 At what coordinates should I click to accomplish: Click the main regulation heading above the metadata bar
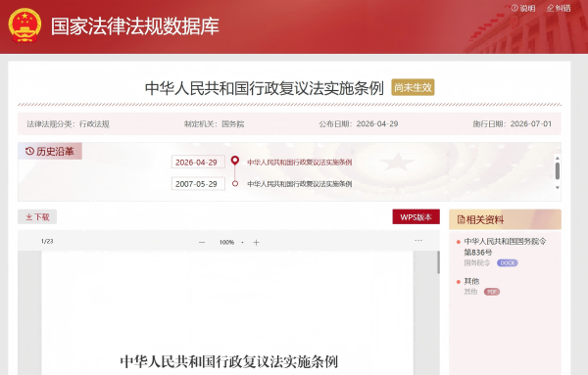coord(265,88)
